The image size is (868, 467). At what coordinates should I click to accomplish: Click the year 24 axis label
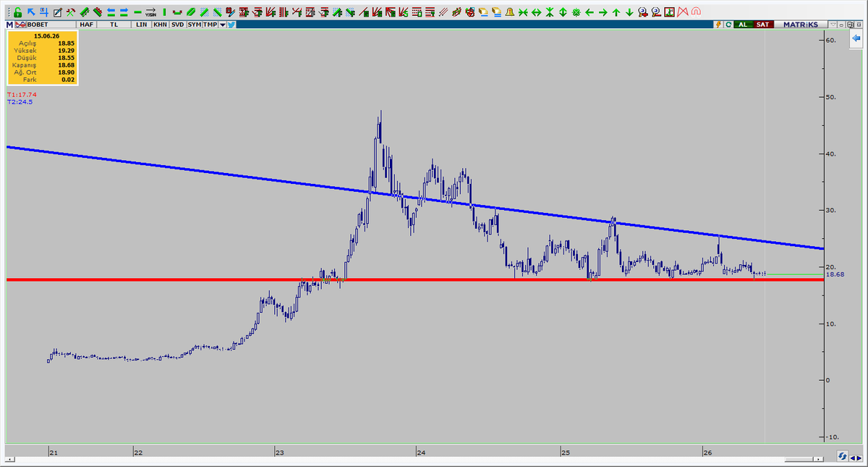point(420,453)
